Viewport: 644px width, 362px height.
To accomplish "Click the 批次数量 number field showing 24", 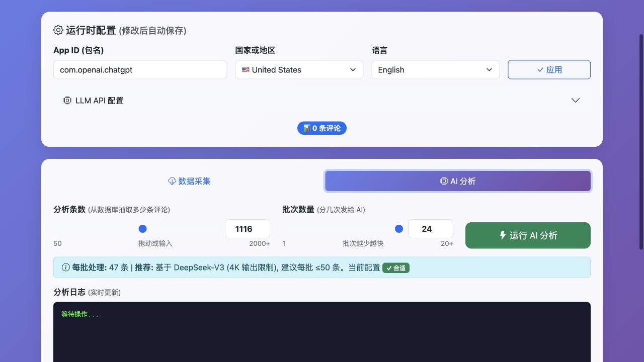I will click(431, 229).
